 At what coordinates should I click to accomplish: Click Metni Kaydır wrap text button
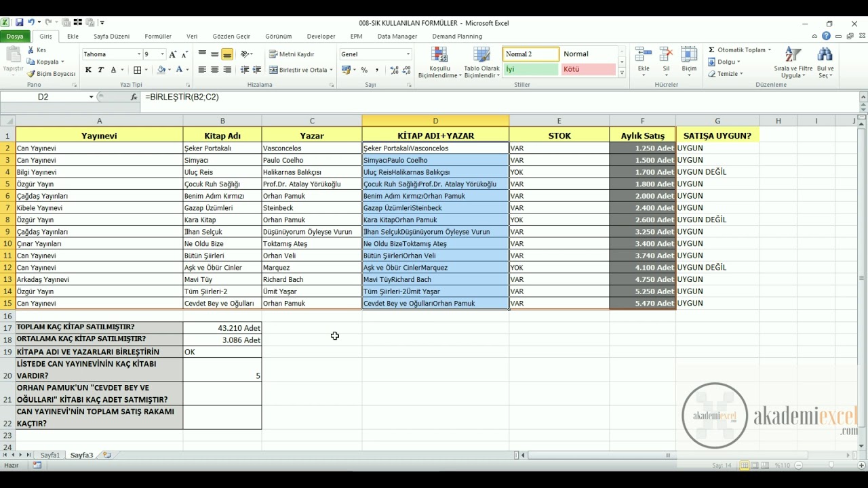(x=292, y=54)
